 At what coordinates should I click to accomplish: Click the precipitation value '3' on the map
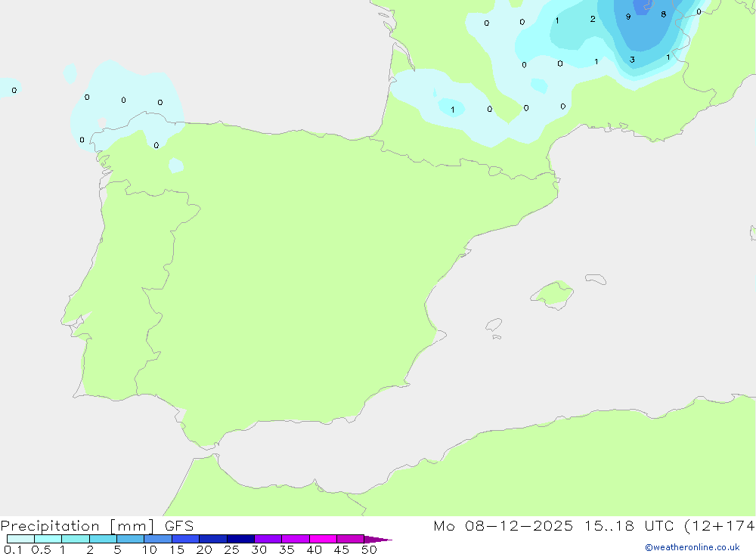coord(631,60)
